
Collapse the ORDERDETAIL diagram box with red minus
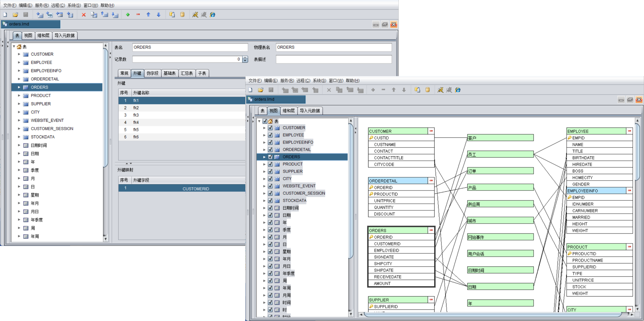click(x=431, y=180)
